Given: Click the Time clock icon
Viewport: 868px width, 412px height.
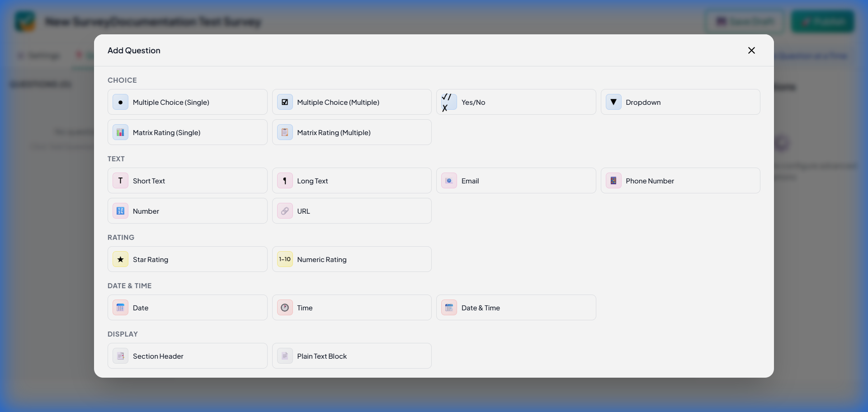Looking at the screenshot, I should (x=284, y=308).
